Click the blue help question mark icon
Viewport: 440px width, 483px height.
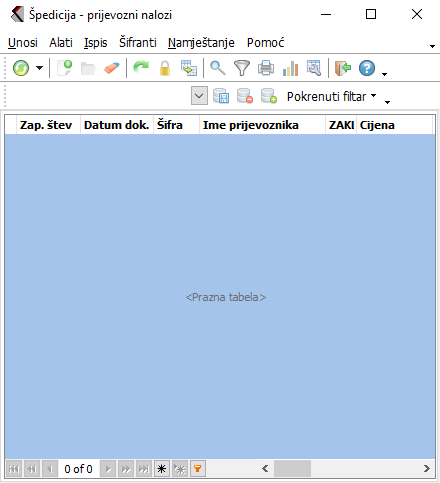367,68
